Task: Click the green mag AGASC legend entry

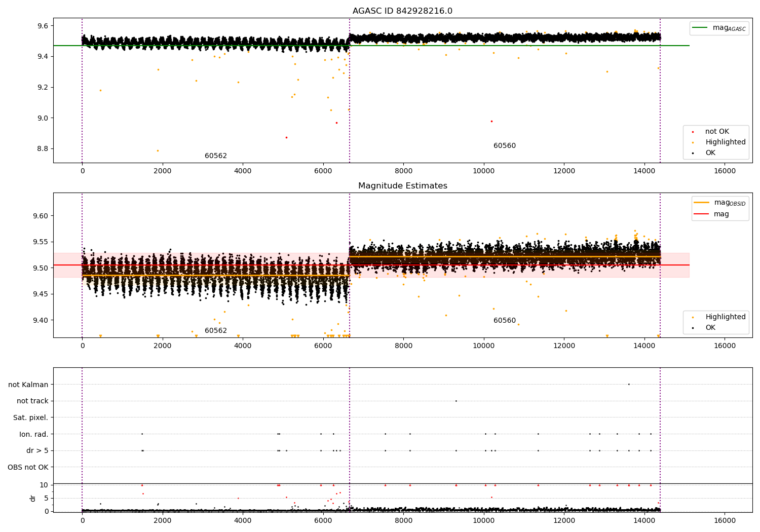Action: pos(719,28)
